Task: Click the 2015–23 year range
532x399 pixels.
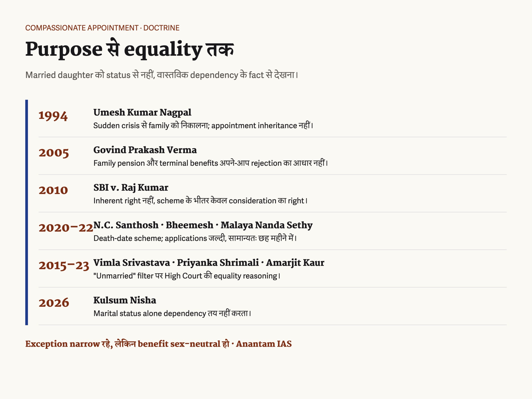Action: 64,266
